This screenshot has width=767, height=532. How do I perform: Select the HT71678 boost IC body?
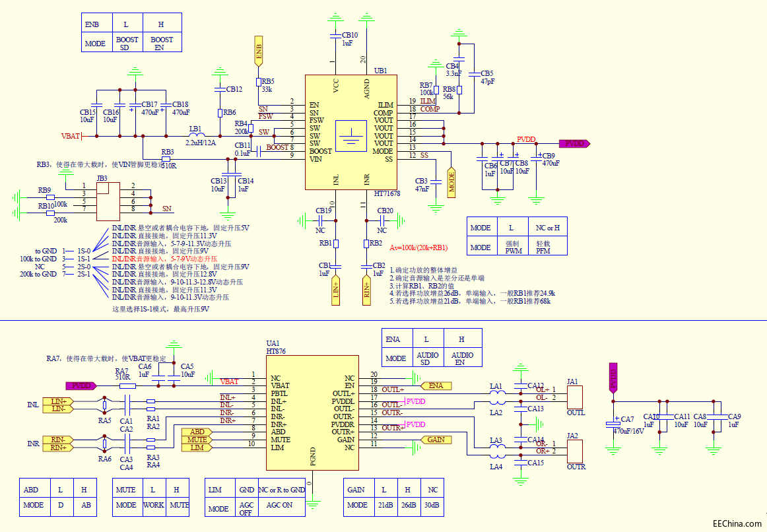[x=350, y=132]
